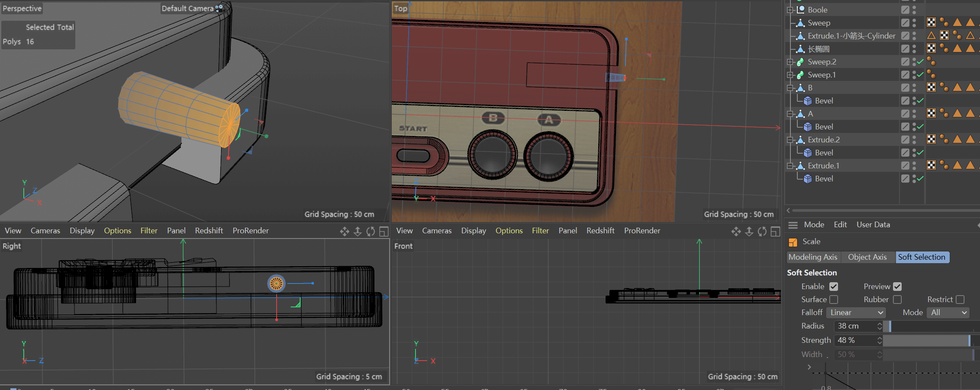Click the Radius value stepper arrows
This screenshot has width=980, height=390.
880,326
